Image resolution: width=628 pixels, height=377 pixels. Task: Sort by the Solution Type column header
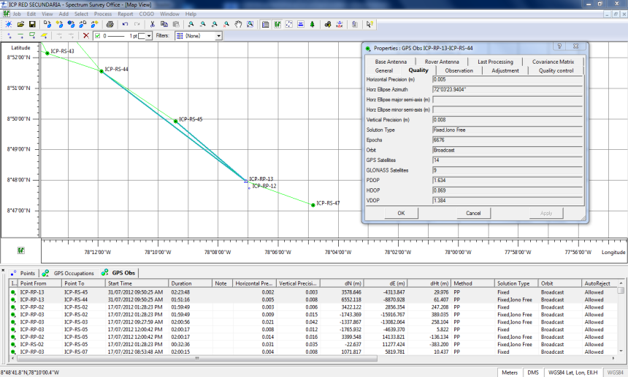(x=517, y=283)
